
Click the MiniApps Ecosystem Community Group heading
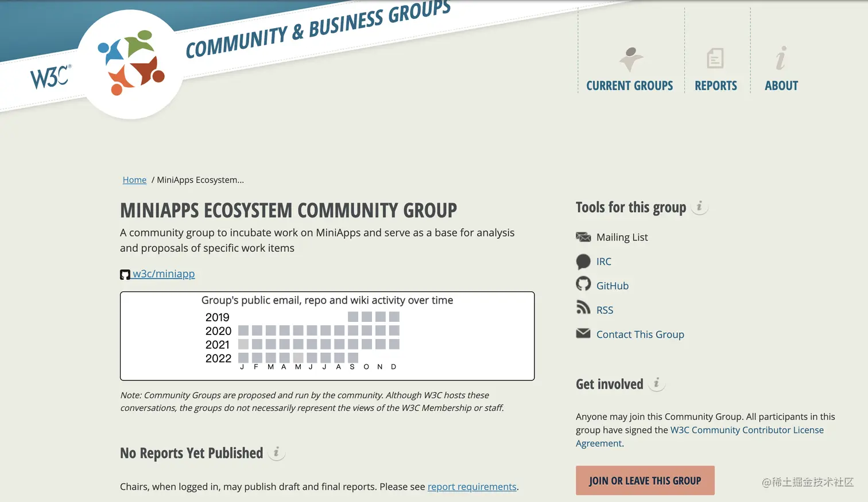click(x=289, y=210)
